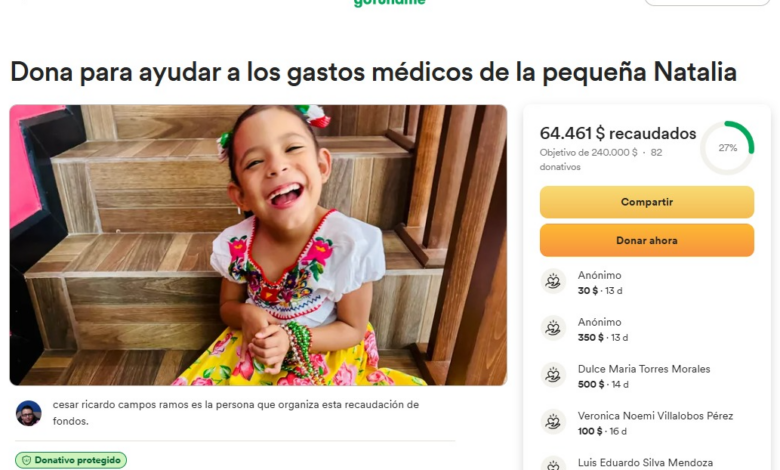780x470 pixels.
Task: Select donor name Veronica Noemi Villalobos Pérez
Action: click(x=655, y=416)
